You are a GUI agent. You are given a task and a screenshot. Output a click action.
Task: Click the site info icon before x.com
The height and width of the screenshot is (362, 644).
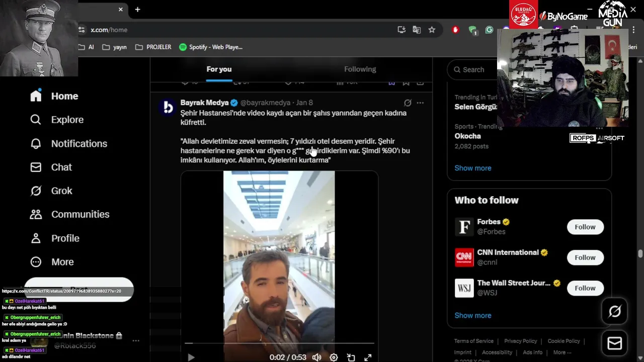pyautogui.click(x=82, y=30)
